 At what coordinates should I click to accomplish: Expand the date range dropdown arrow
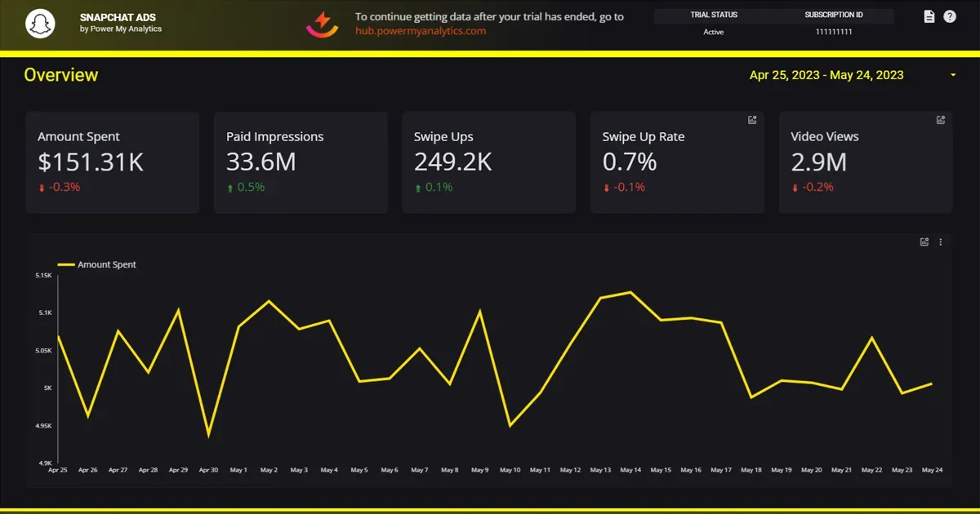click(x=953, y=75)
